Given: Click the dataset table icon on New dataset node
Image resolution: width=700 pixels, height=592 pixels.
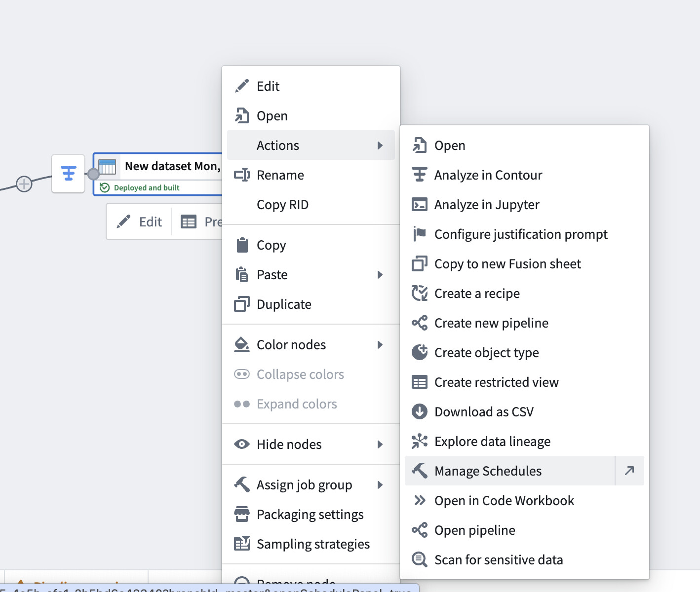Looking at the screenshot, I should point(108,167).
